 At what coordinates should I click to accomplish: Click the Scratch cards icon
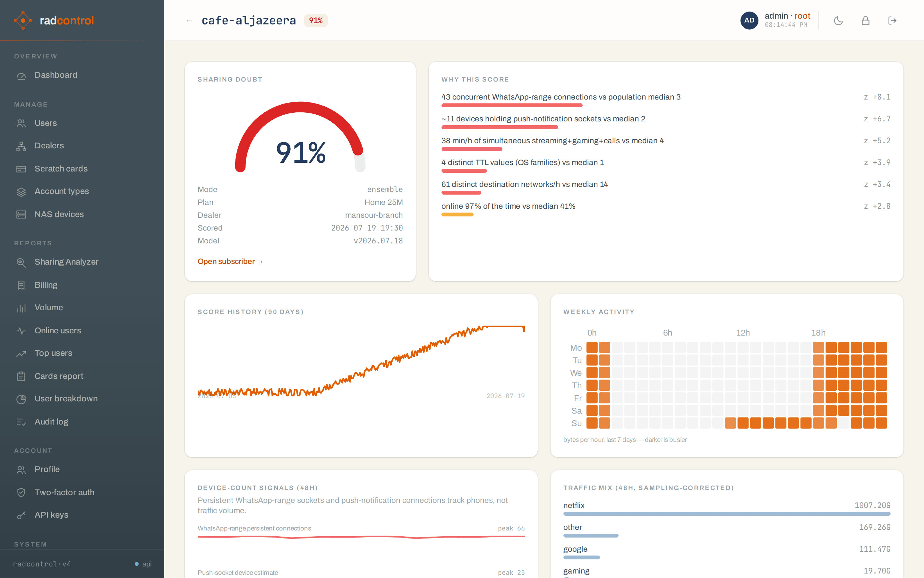coord(21,169)
